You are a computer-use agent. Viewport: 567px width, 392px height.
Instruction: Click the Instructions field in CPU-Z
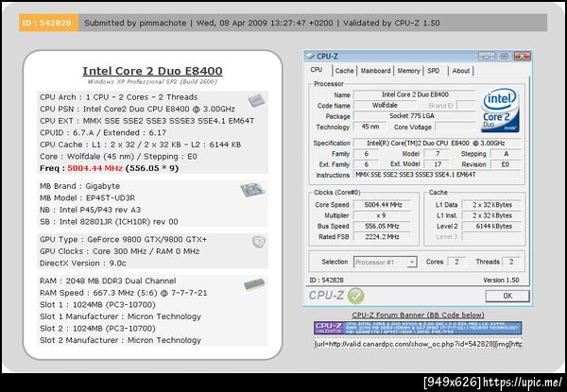coord(438,175)
